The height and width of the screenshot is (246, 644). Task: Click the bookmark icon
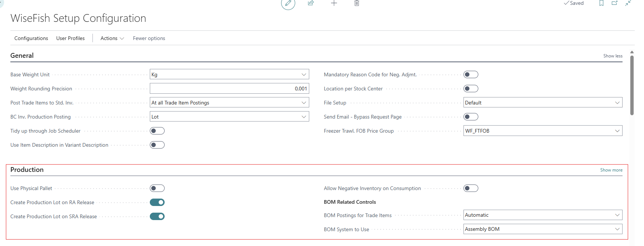(601, 3)
